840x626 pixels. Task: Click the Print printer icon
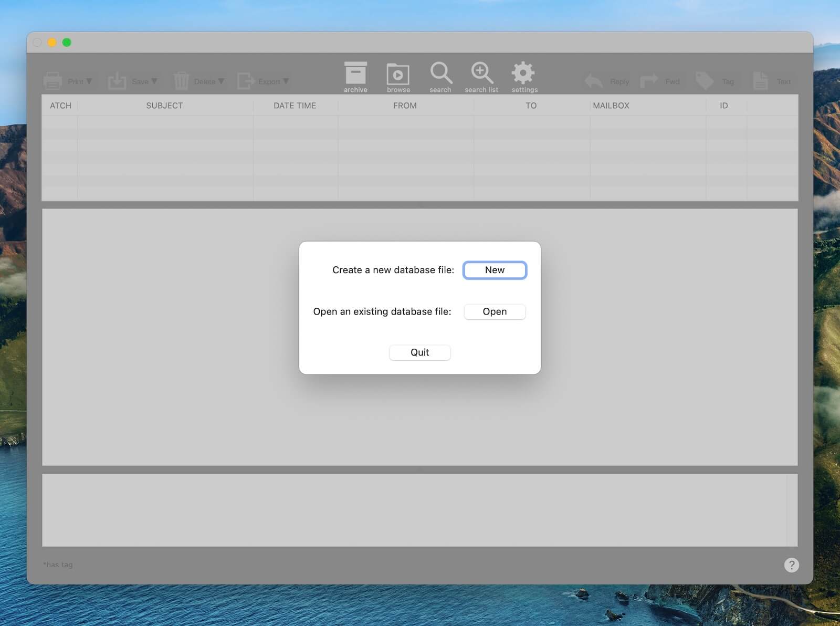tap(52, 81)
